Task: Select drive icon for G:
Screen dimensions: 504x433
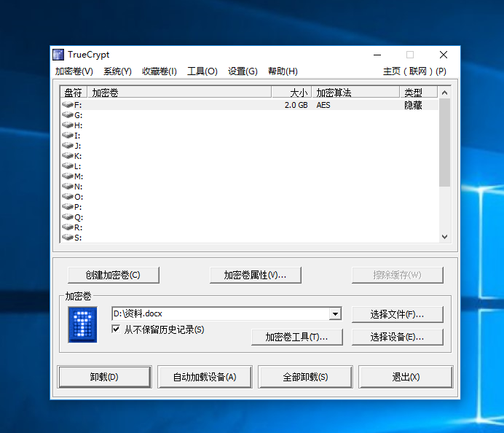Action: tap(68, 114)
